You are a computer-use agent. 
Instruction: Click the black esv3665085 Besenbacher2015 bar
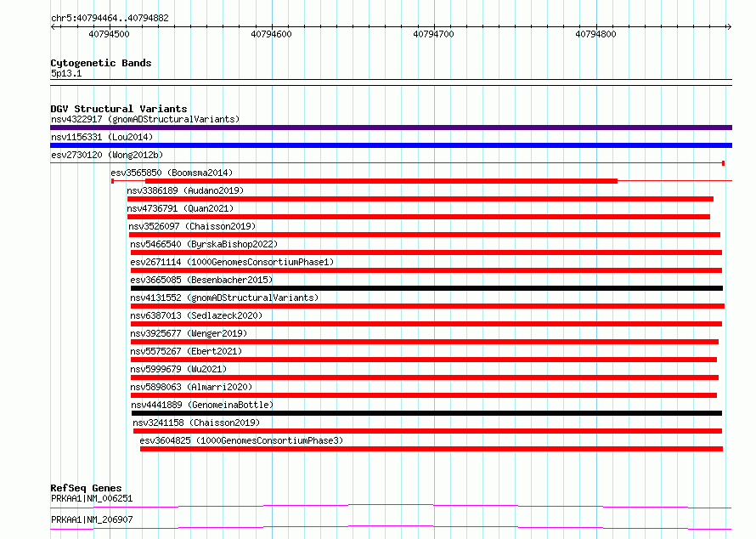click(426, 288)
